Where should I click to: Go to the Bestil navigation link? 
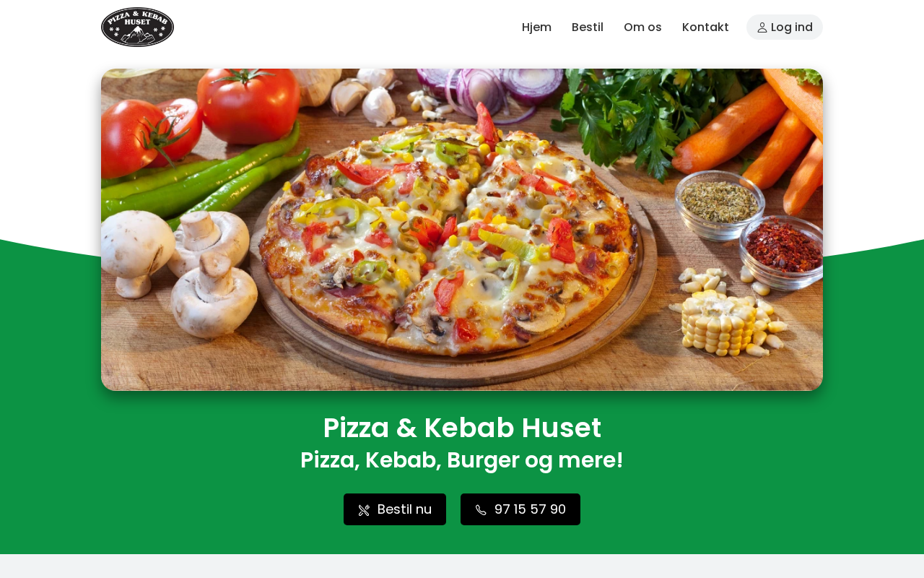pyautogui.click(x=588, y=27)
